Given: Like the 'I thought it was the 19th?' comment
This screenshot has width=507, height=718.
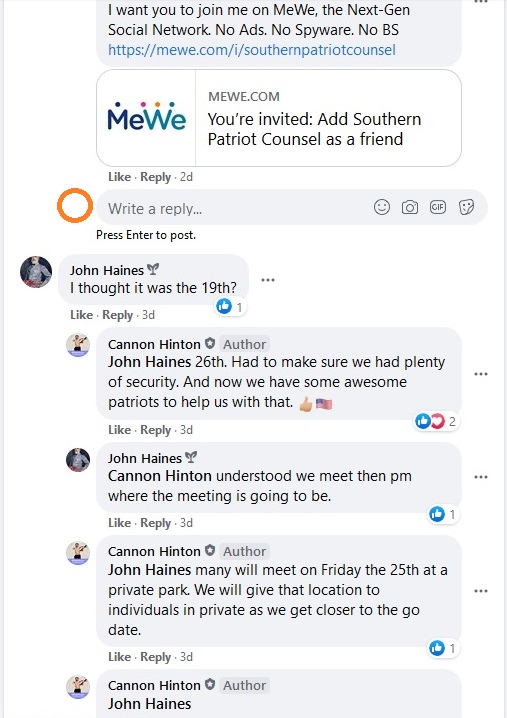Looking at the screenshot, I should point(81,315).
